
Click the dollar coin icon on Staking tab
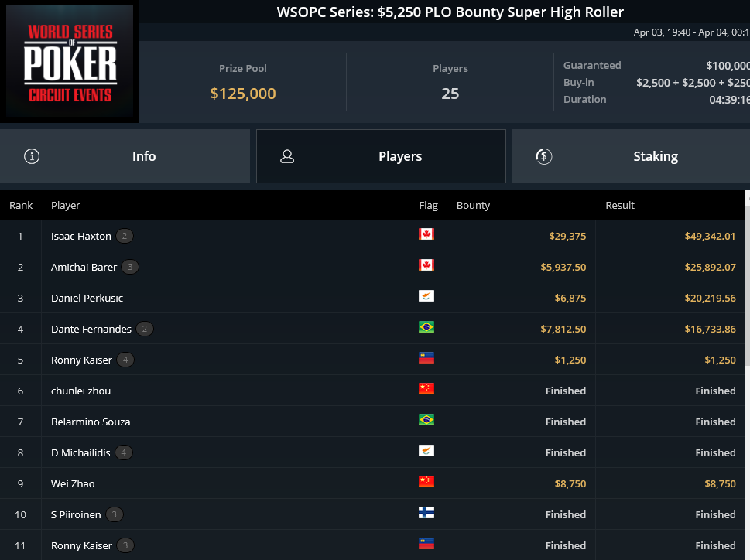tap(544, 156)
